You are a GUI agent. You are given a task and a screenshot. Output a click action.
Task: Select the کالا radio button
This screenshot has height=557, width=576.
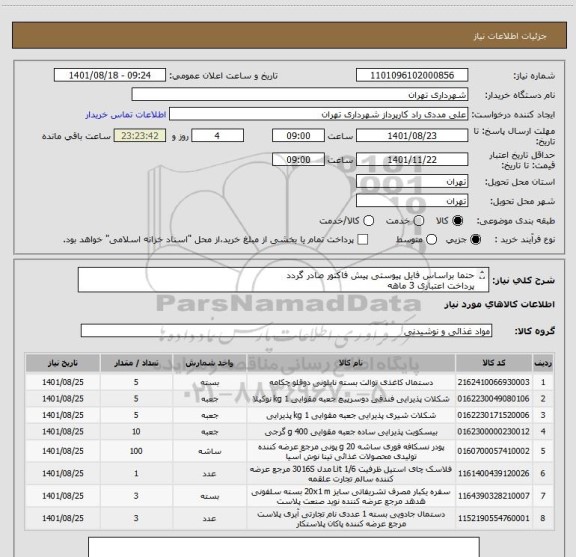point(458,220)
